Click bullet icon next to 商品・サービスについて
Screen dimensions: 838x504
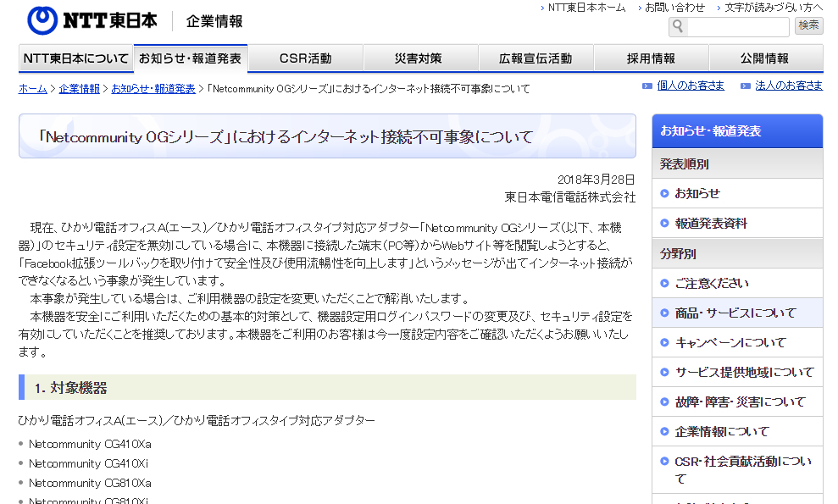[x=664, y=313]
